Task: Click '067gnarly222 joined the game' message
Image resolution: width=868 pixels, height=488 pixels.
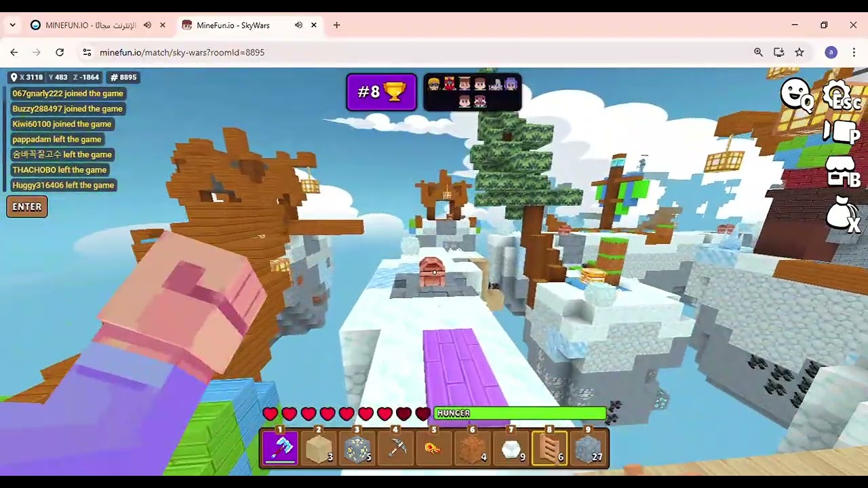Action: tap(68, 94)
